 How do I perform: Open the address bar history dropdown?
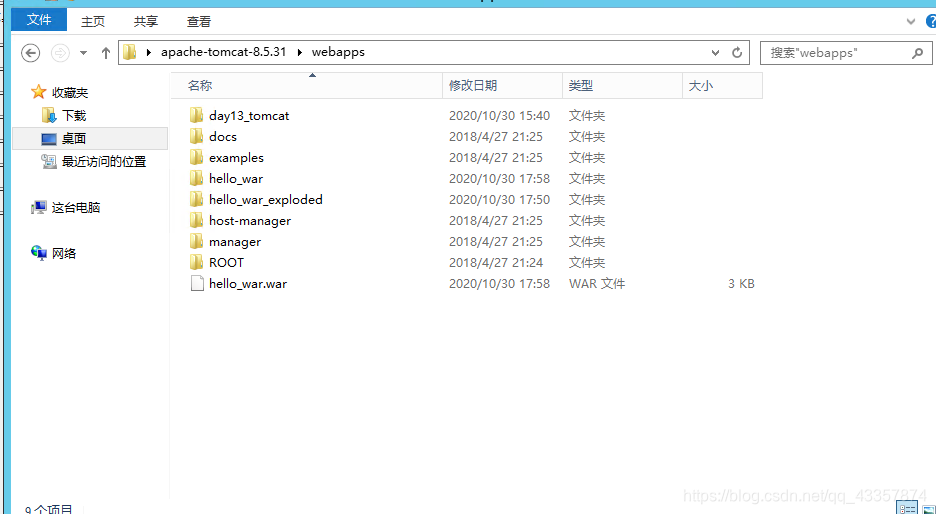715,53
